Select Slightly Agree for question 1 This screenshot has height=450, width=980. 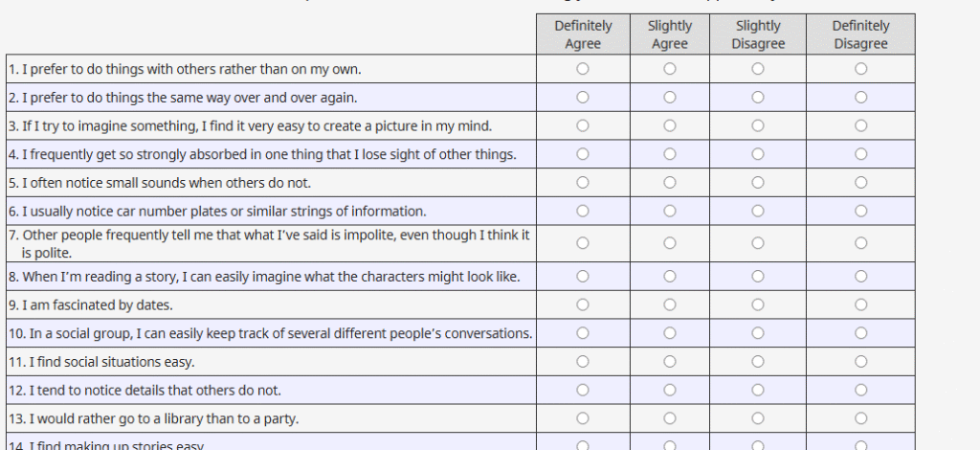(670, 69)
